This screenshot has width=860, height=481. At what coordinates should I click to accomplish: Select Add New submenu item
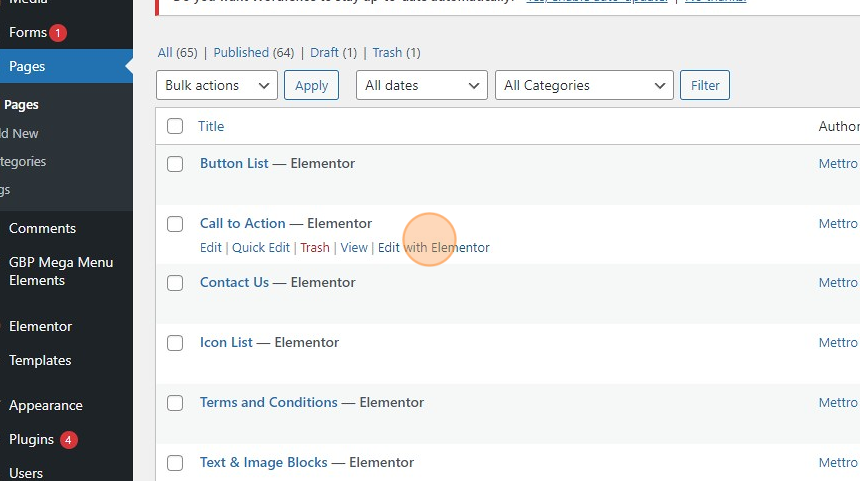19,133
